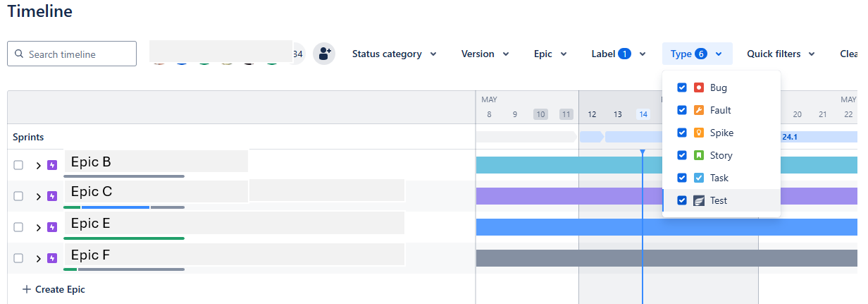Click the Test type icon

(x=699, y=200)
